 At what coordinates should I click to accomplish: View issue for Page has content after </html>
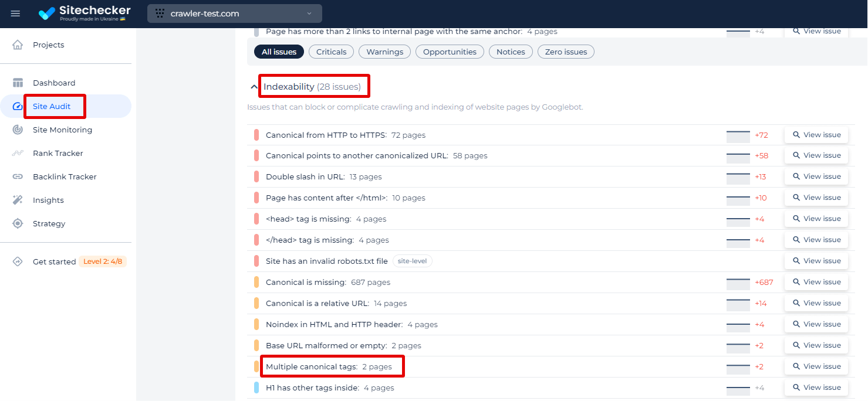coord(816,198)
